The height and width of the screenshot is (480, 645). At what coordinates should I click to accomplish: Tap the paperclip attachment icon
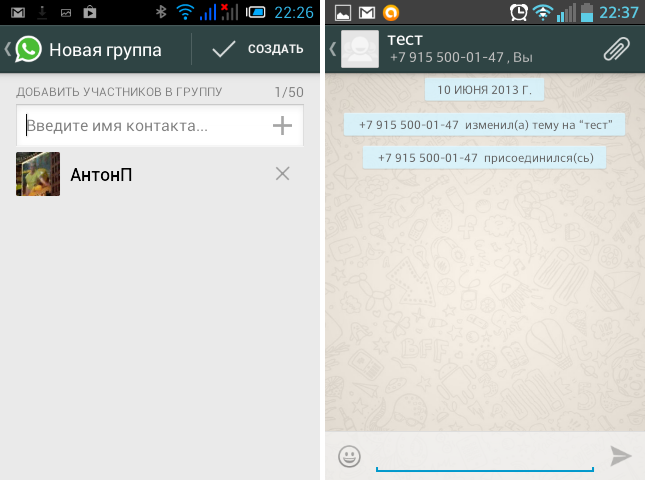[x=616, y=49]
